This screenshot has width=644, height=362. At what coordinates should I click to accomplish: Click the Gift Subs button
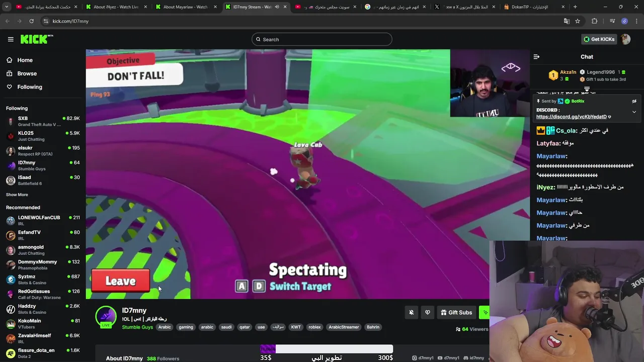(456, 313)
